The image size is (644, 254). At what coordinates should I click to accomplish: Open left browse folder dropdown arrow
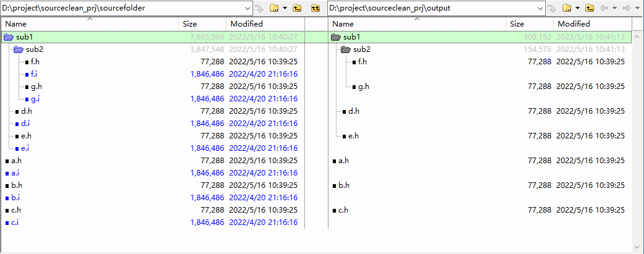(x=285, y=8)
